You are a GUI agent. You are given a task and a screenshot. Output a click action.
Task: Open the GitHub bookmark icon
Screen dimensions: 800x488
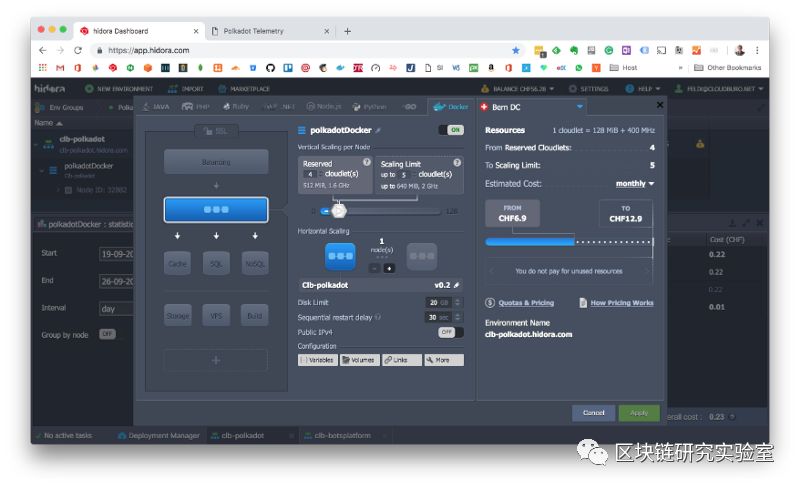[270, 67]
